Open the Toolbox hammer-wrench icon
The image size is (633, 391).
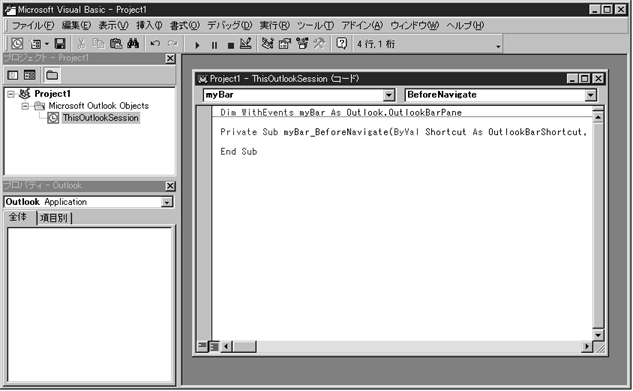[x=319, y=44]
